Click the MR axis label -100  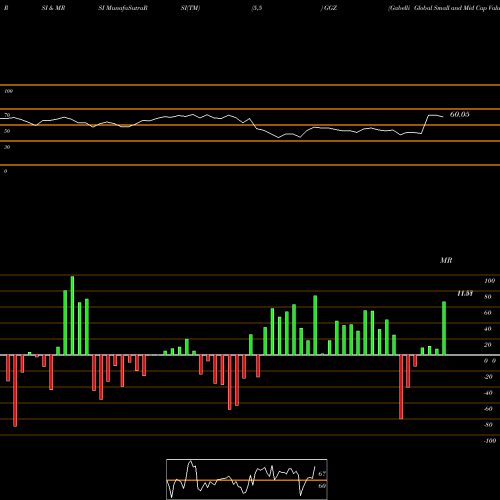click(490, 441)
